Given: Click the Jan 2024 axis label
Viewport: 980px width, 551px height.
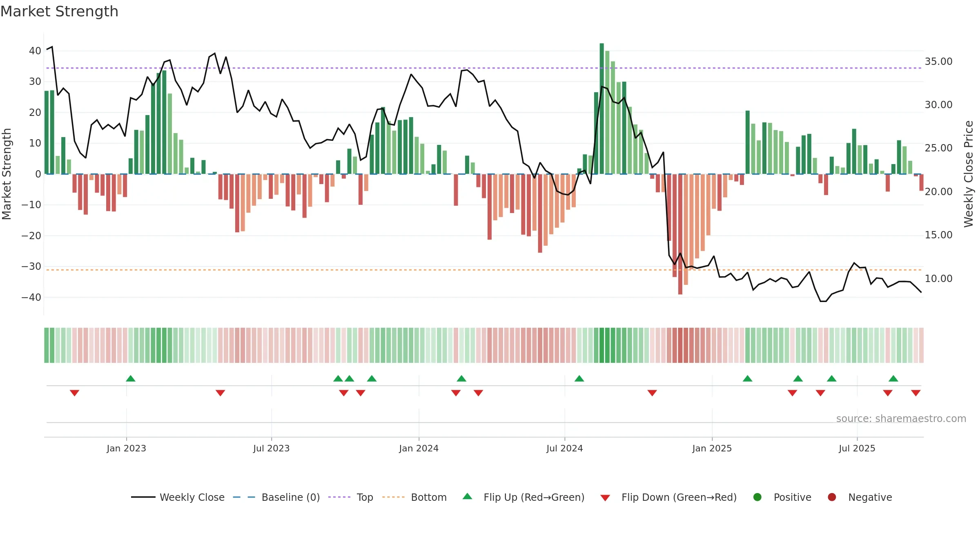Looking at the screenshot, I should 419,448.
